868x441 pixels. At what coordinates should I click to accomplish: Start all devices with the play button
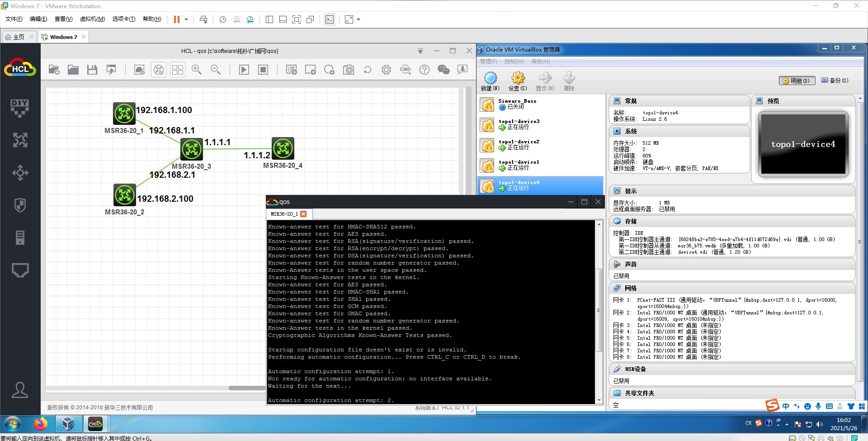coord(244,70)
